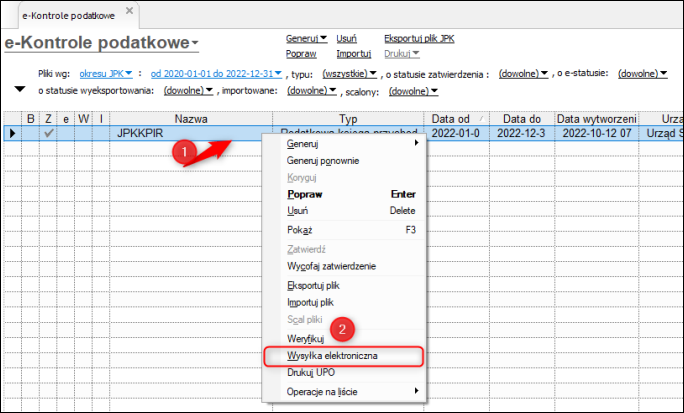Image resolution: width=684 pixels, height=413 pixels.
Task: Open the e-statusie (dowolne) dropdown
Action: 643,74
